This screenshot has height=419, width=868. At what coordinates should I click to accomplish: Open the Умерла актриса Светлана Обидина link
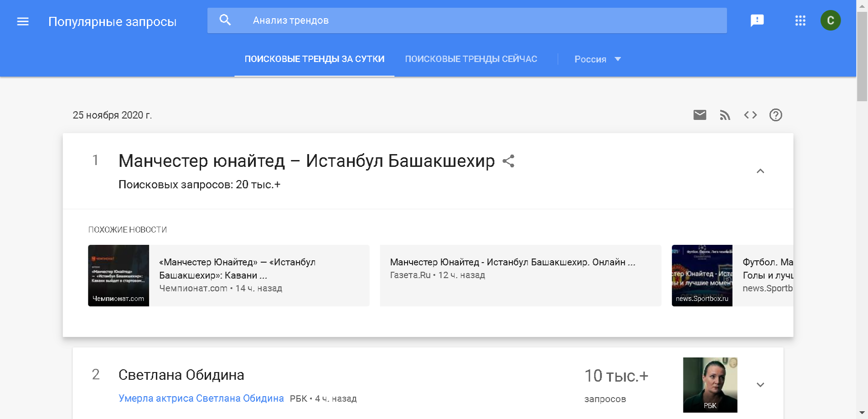[201, 398]
